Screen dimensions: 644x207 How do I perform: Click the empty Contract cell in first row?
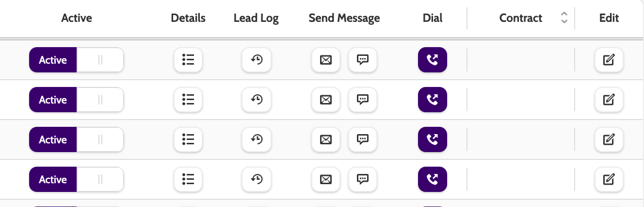point(520,60)
